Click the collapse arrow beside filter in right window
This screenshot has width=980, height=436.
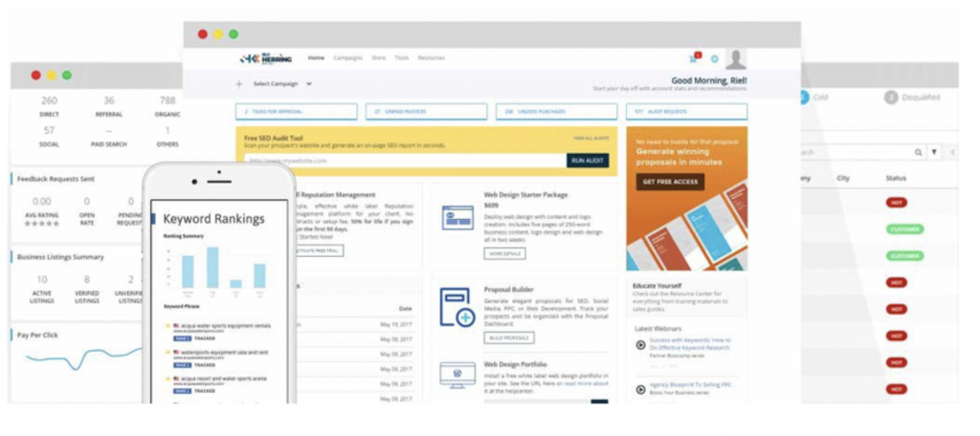click(x=952, y=152)
